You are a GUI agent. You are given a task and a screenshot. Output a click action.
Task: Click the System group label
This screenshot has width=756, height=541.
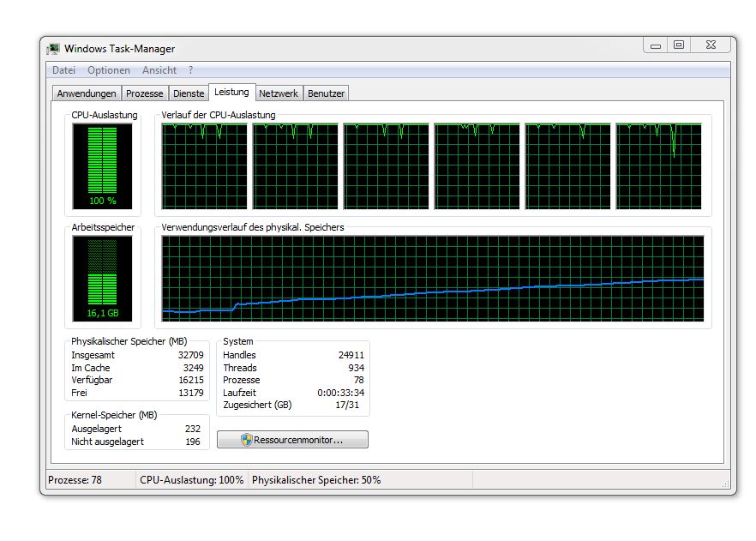click(237, 341)
